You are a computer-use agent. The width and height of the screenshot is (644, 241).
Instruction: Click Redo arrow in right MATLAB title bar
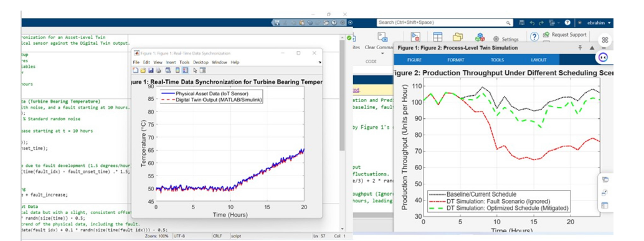pyautogui.click(x=542, y=23)
